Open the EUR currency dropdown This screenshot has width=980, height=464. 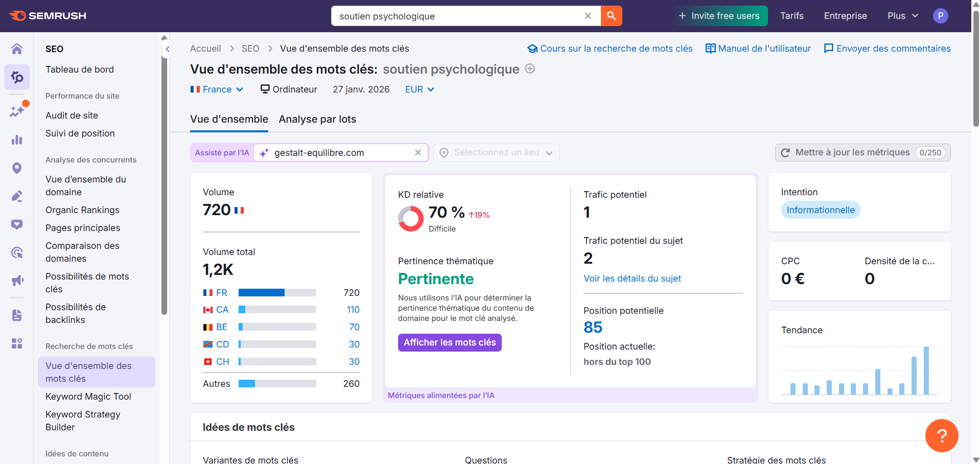(419, 89)
